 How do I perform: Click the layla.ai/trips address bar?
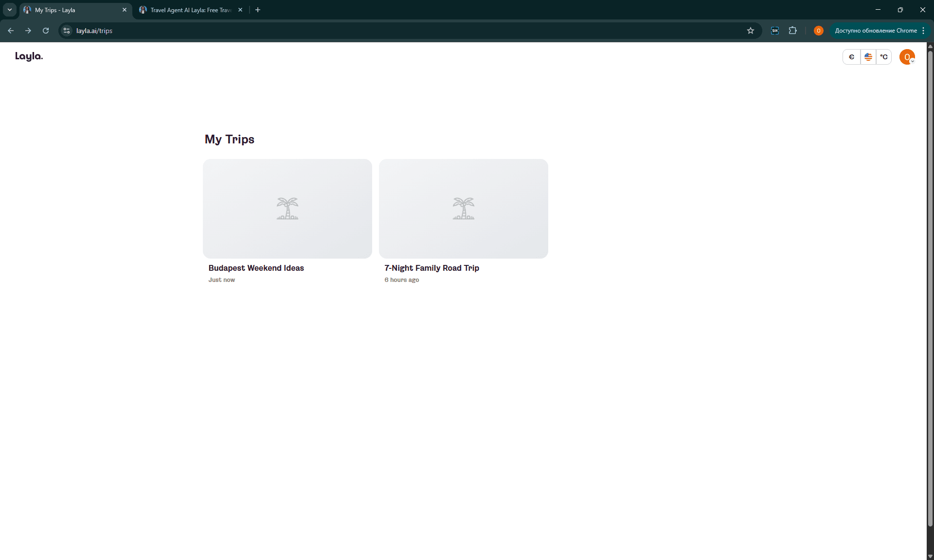click(x=409, y=31)
